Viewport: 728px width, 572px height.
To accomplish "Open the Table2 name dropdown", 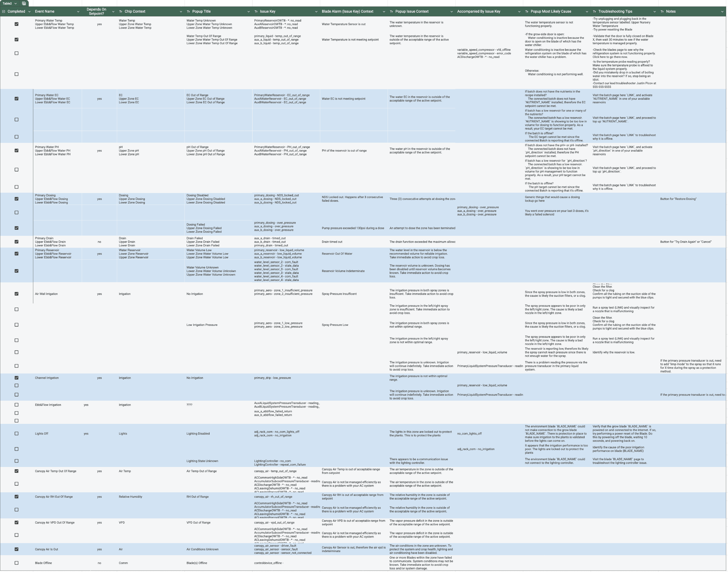I will click(x=15, y=3).
